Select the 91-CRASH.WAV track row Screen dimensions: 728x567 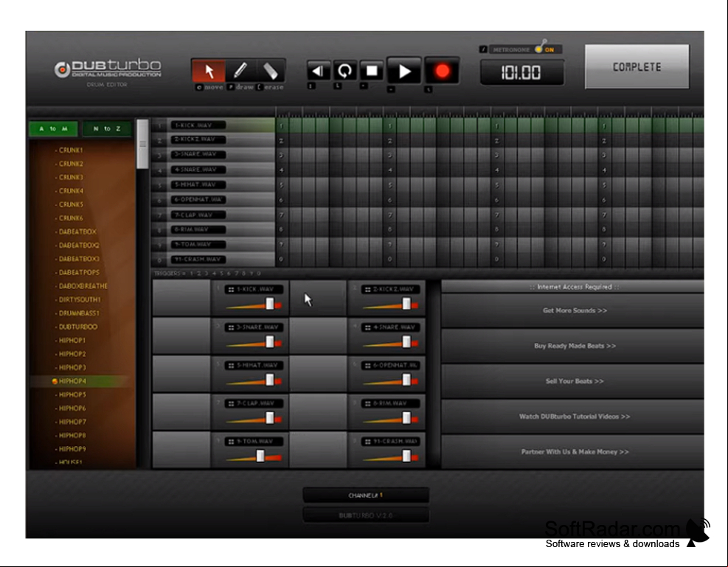click(x=214, y=260)
